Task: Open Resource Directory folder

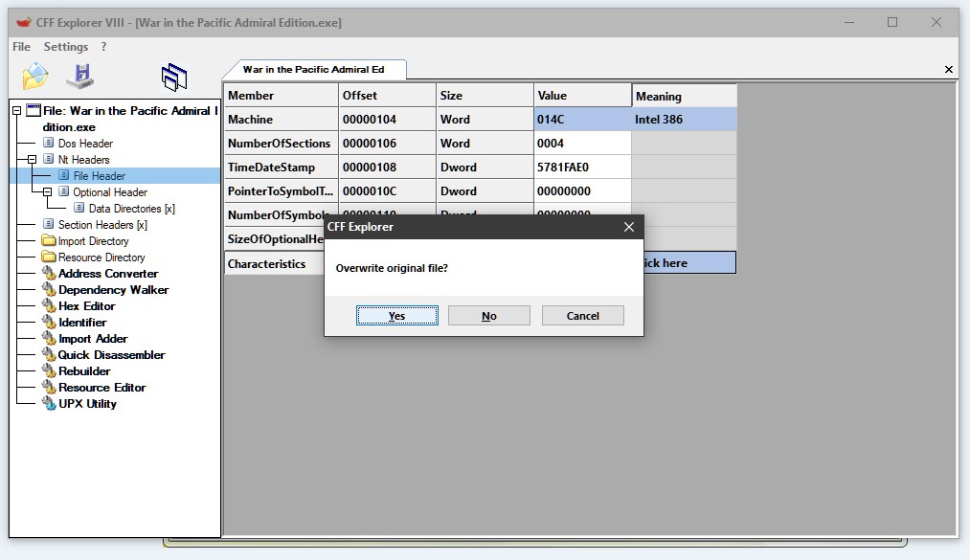Action: tap(102, 258)
